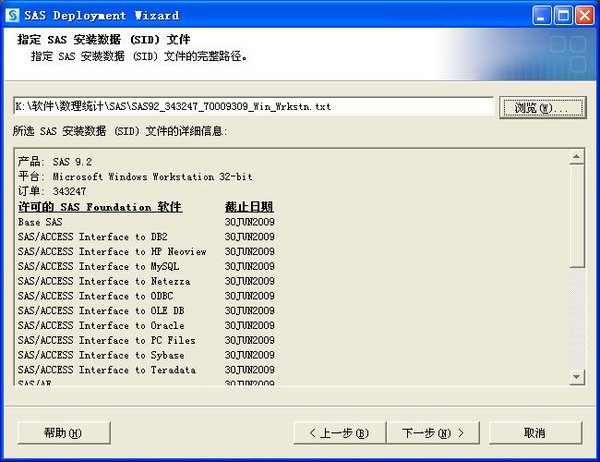Screen dimensions: 600x462
Task: Select 'SAS/ACCESS Interface to MySQL' row
Action: pyautogui.click(x=146, y=266)
